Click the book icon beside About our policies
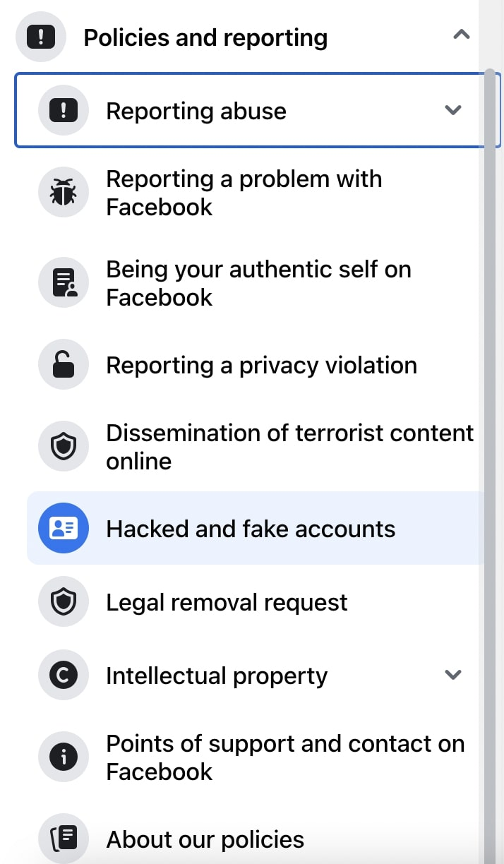 point(63,839)
